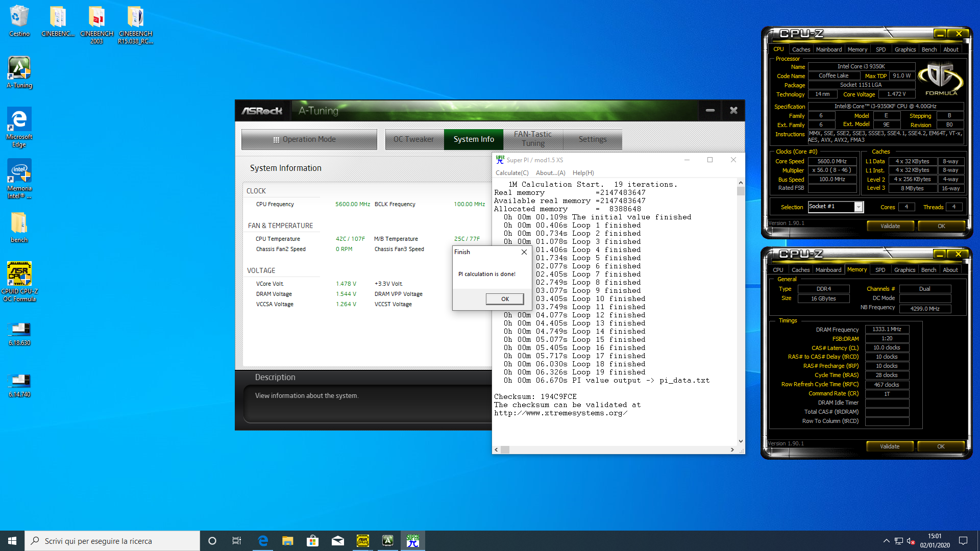Open the 6.18.630 desktop icon
This screenshot has width=980, height=551.
(19, 334)
